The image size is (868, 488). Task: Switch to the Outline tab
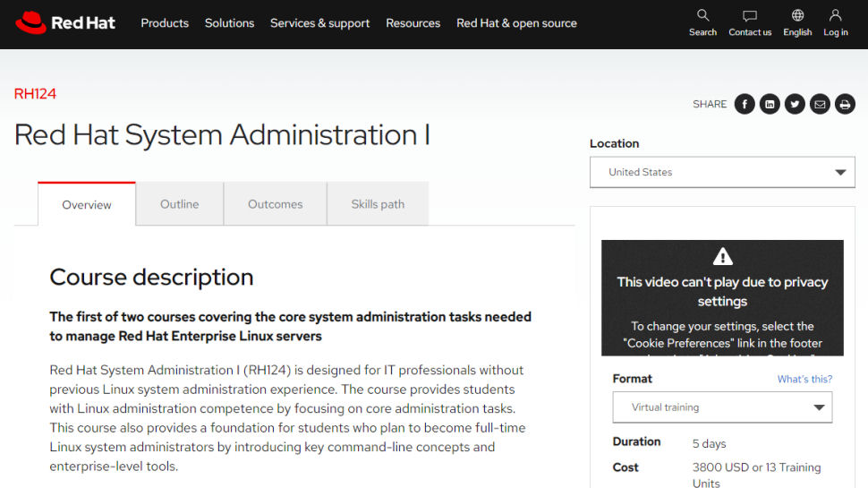[179, 204]
